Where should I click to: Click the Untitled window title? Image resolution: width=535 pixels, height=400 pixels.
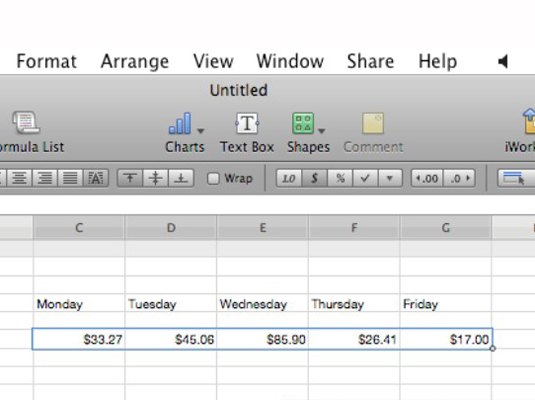point(238,90)
